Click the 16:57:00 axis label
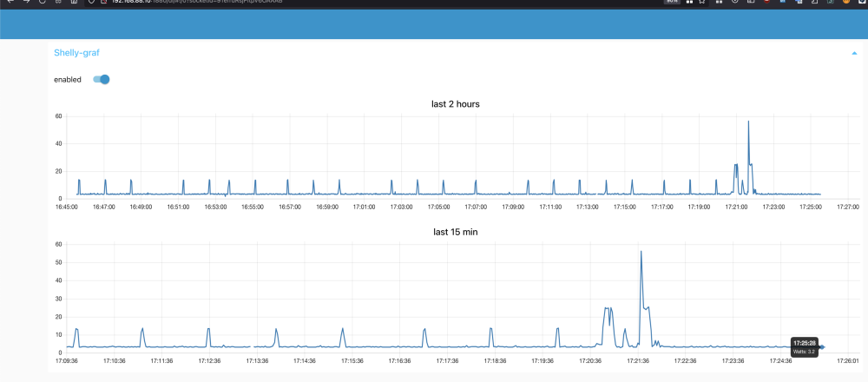 pyautogui.click(x=290, y=207)
